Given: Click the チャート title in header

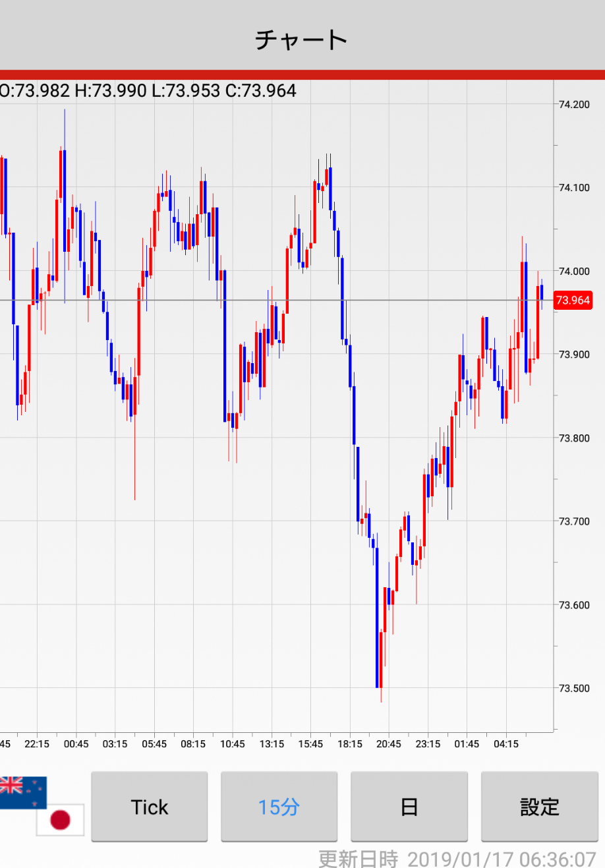Looking at the screenshot, I should [302, 40].
